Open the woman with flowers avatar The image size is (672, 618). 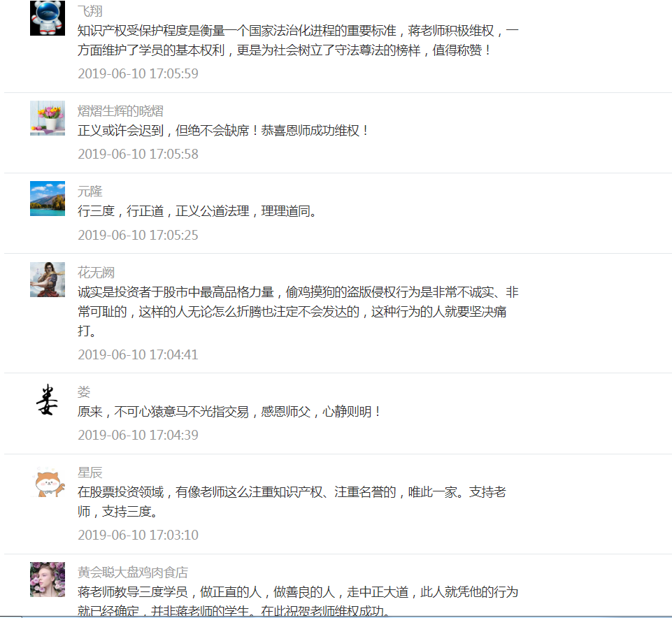48,580
